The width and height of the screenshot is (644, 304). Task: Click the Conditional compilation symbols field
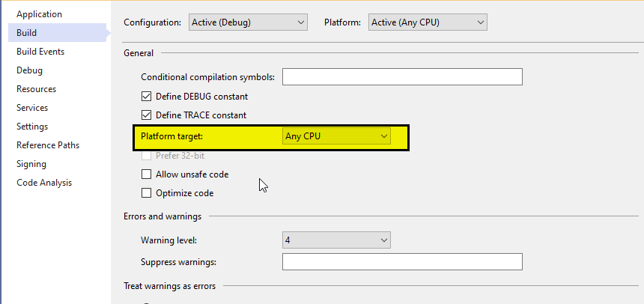pyautogui.click(x=402, y=77)
